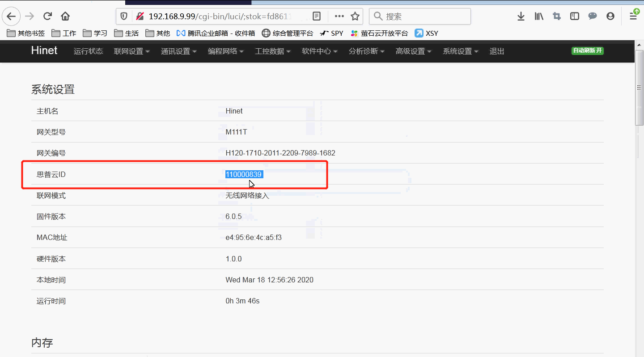644x357 pixels.
Task: Open the Firefox account avatar icon
Action: (x=610, y=17)
